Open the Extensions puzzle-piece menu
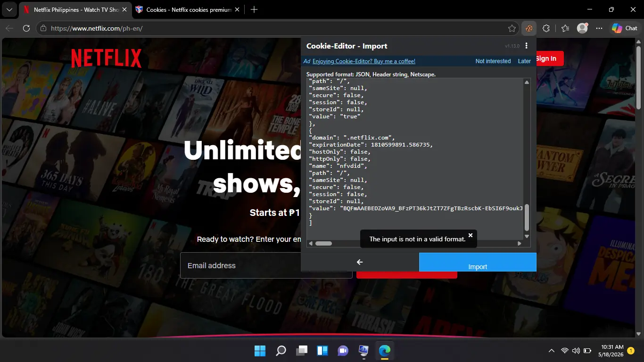 tap(546, 28)
